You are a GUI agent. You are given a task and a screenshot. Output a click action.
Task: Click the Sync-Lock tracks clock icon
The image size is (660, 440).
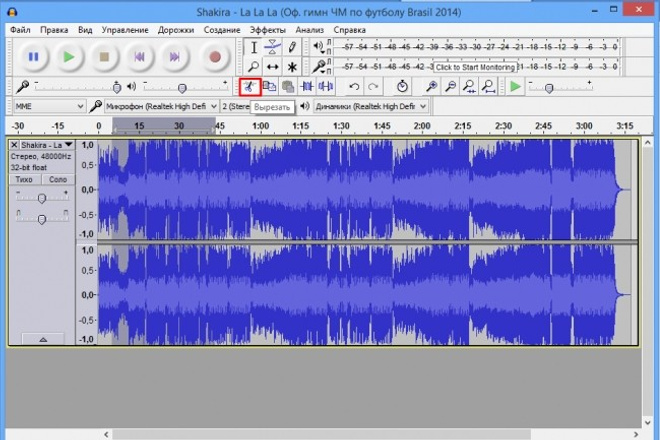point(402,87)
